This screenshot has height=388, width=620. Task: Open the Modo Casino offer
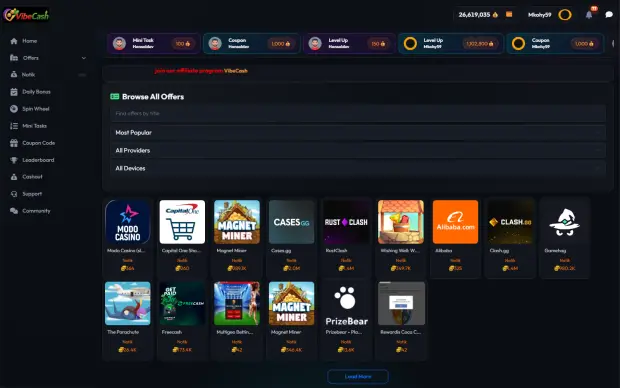tap(127, 237)
